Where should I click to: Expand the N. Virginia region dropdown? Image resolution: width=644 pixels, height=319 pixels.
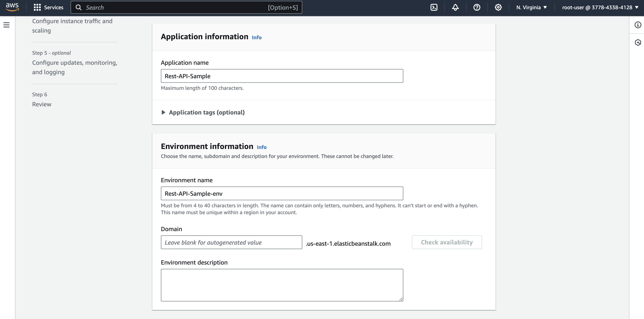click(x=532, y=7)
